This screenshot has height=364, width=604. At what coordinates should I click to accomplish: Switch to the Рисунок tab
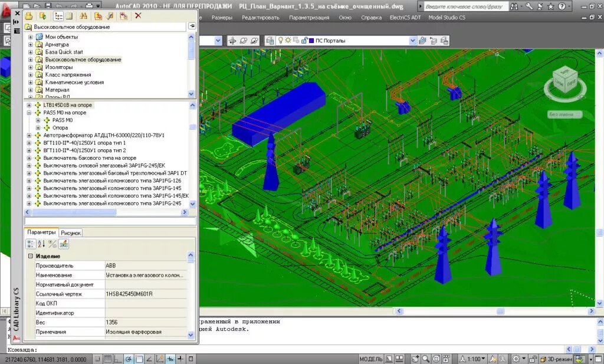point(71,232)
